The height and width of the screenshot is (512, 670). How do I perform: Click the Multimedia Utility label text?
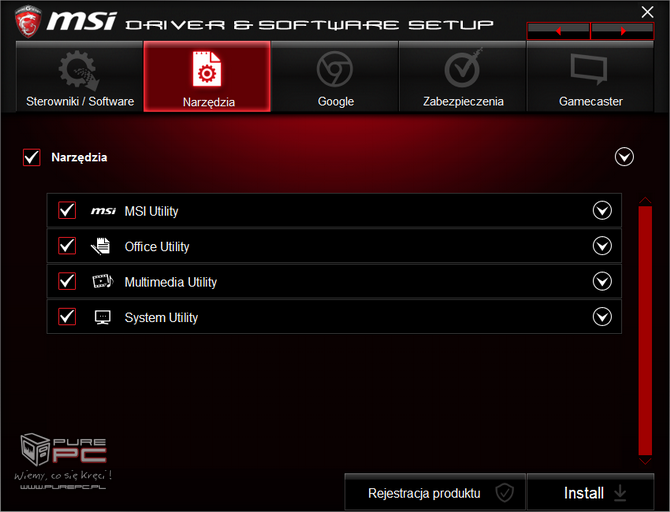tap(170, 282)
